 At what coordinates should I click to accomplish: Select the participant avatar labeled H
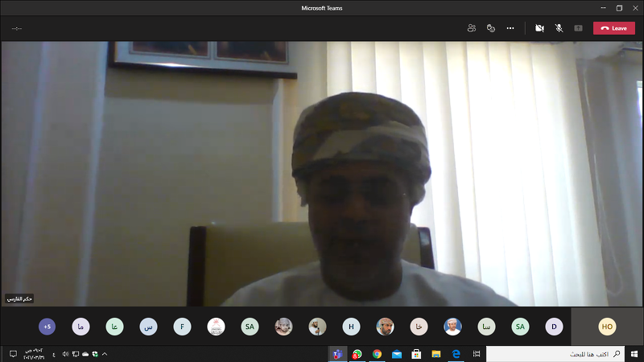point(351,327)
